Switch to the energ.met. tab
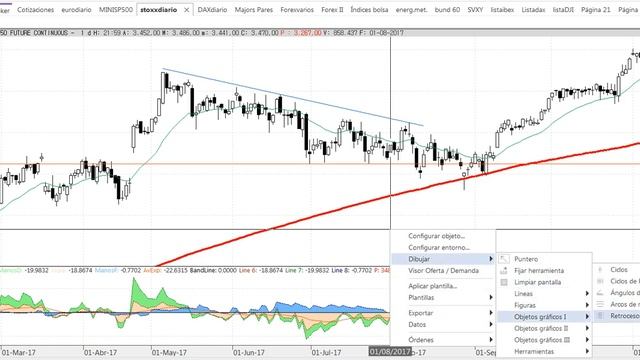Screen dimensions: 640x360 (411, 9)
